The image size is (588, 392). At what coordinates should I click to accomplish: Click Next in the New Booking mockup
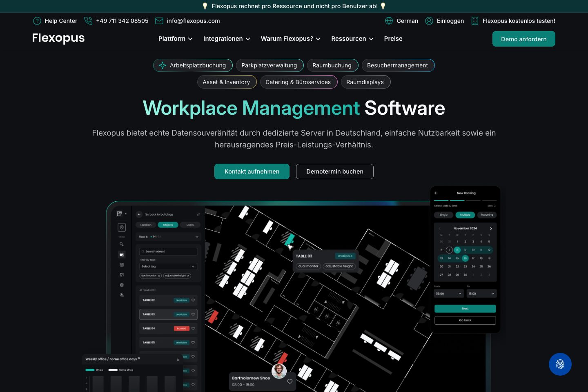point(465,309)
